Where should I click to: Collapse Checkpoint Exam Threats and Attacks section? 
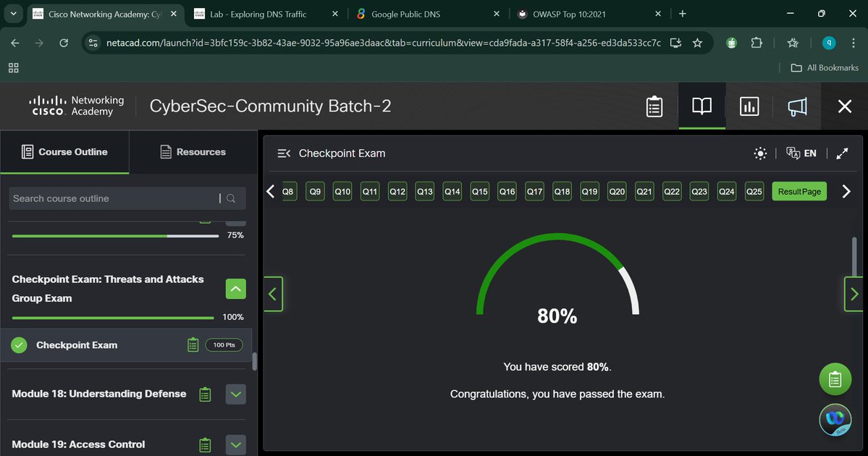point(236,289)
